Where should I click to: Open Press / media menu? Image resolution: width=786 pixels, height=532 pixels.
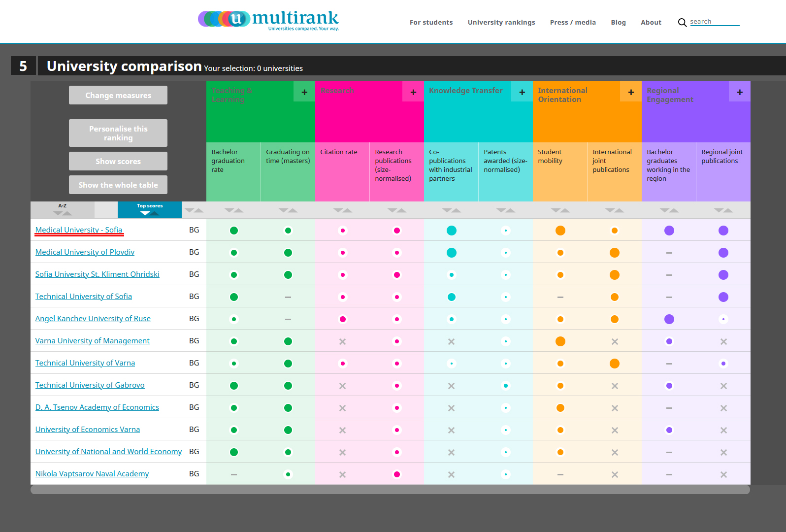tap(573, 23)
